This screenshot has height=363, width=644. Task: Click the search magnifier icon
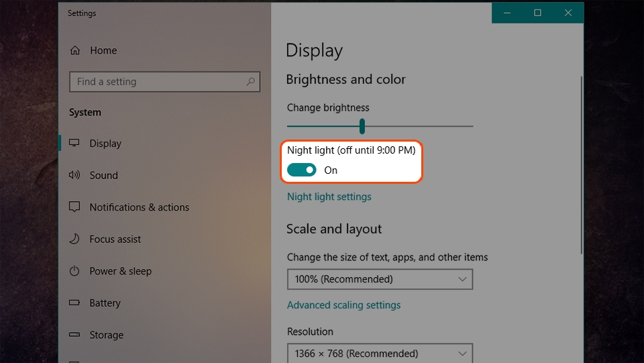[x=250, y=81]
